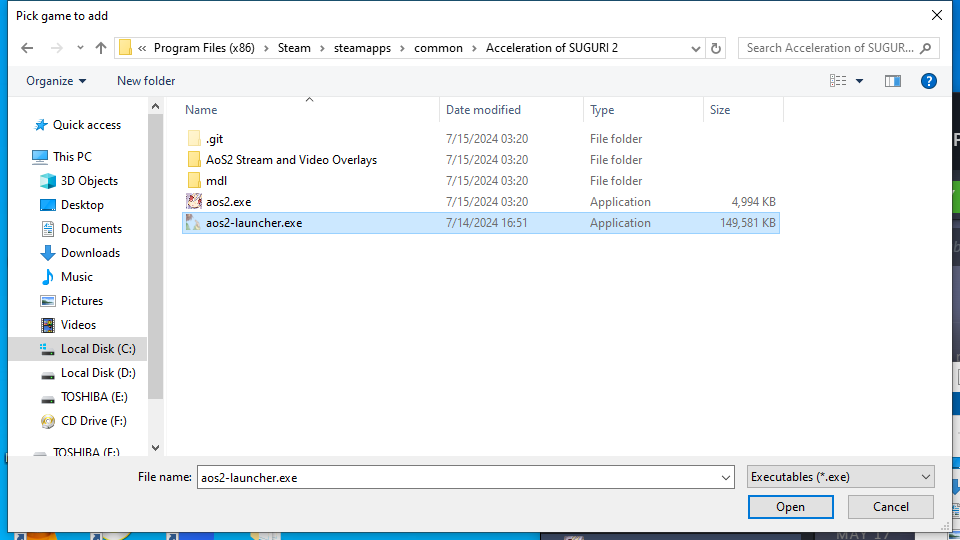The height and width of the screenshot is (540, 960).
Task: Navigate to steamapps in the breadcrumb
Action: 362,48
